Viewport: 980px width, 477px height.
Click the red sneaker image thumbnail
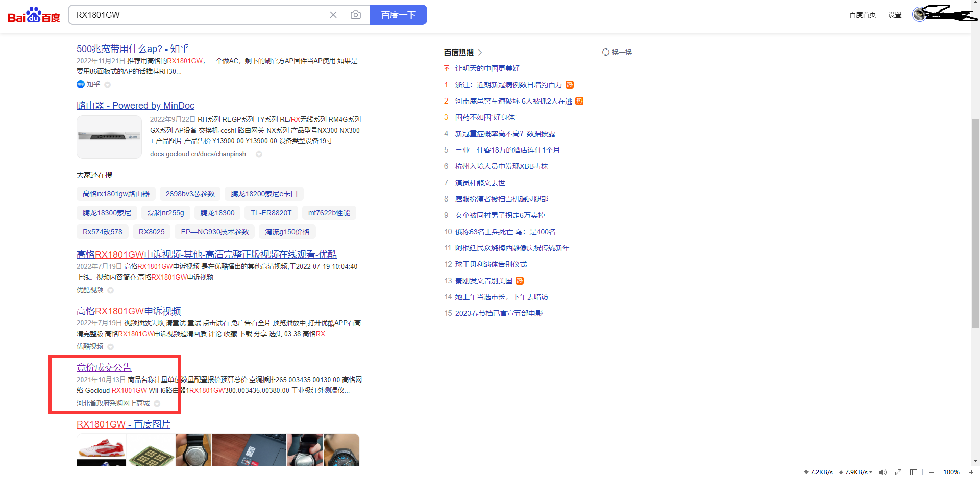coord(101,446)
